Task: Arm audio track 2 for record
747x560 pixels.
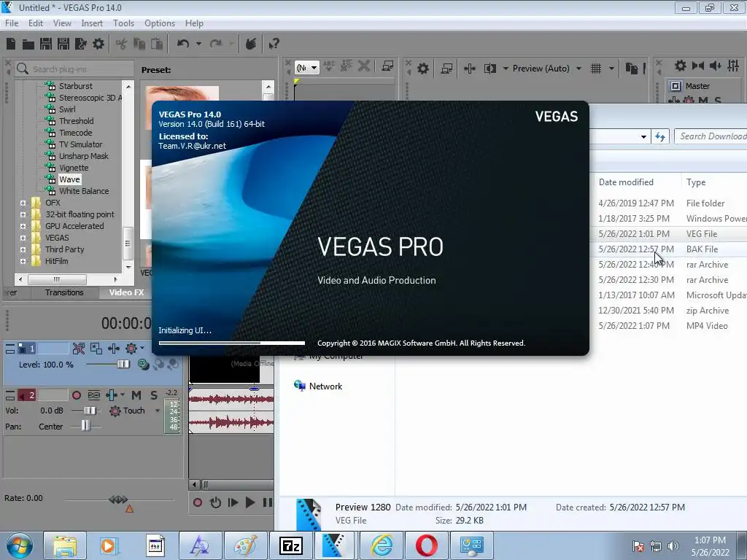Action: pos(76,394)
